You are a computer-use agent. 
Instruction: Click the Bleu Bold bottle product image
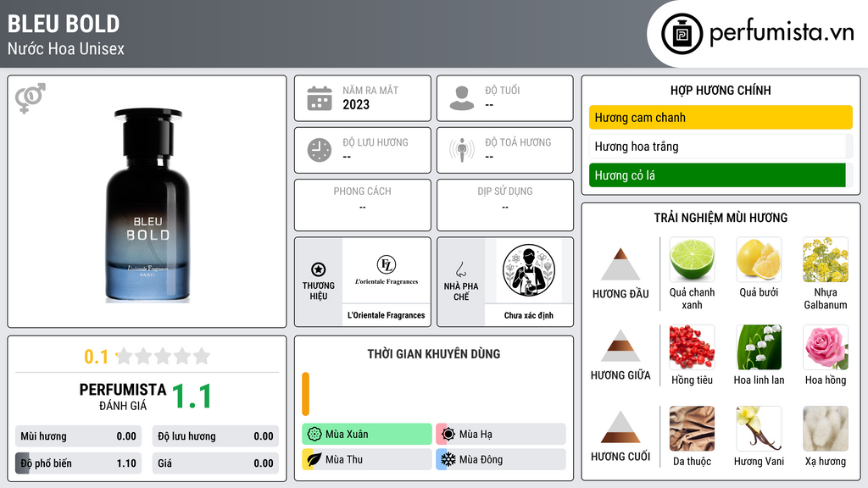tap(147, 205)
